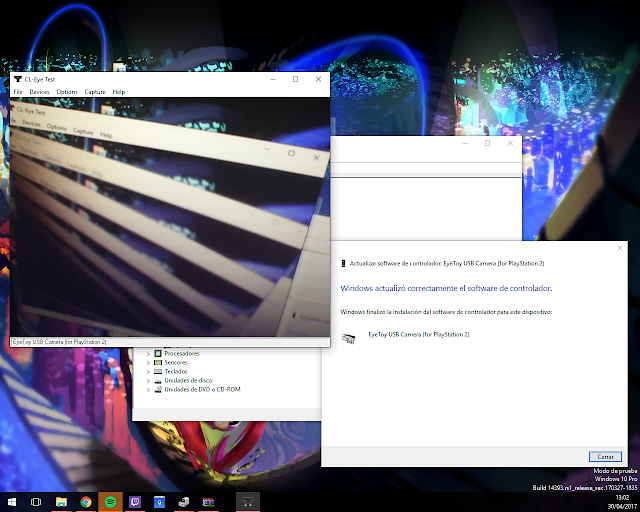Open the calendar app on the taskbar
640x512 pixels.
click(159, 502)
